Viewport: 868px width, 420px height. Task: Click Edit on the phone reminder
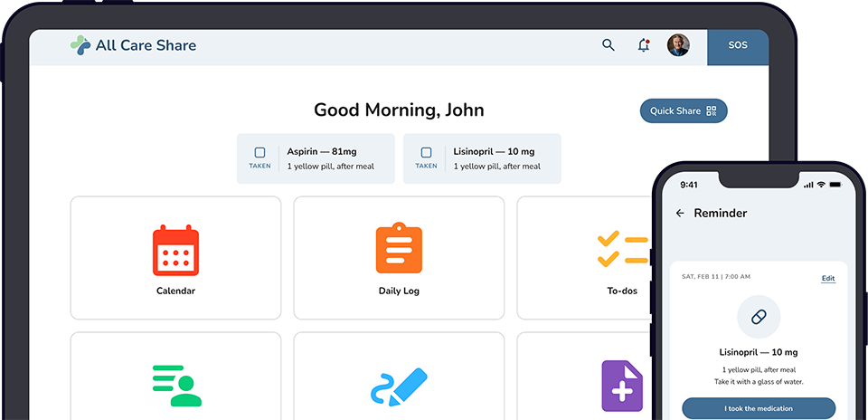(828, 278)
